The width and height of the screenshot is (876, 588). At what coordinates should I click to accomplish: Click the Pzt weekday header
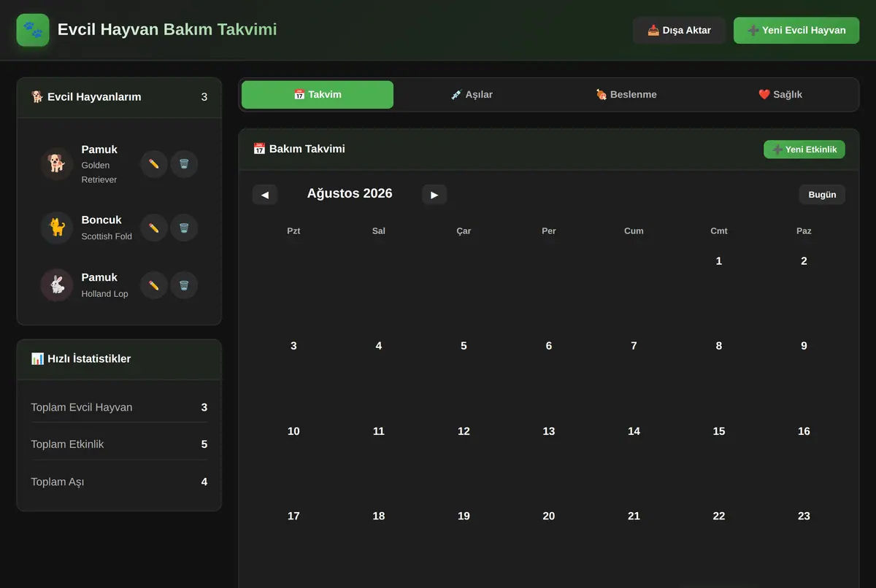point(293,231)
